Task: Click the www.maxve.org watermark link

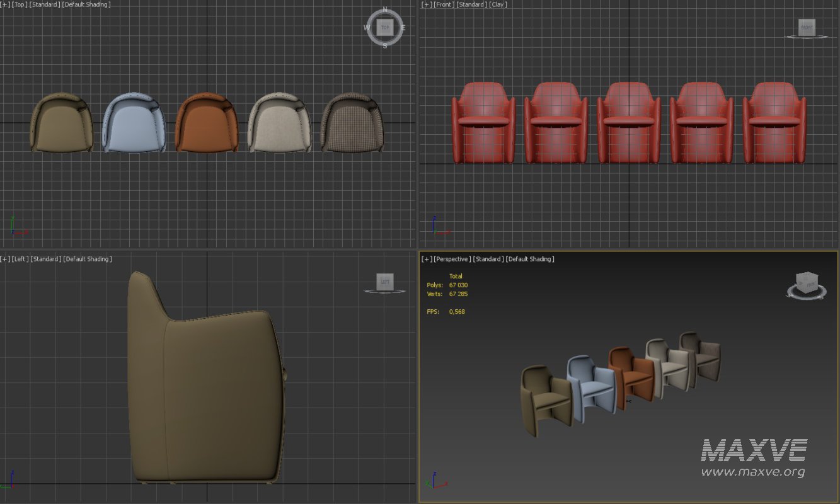Action: click(752, 471)
